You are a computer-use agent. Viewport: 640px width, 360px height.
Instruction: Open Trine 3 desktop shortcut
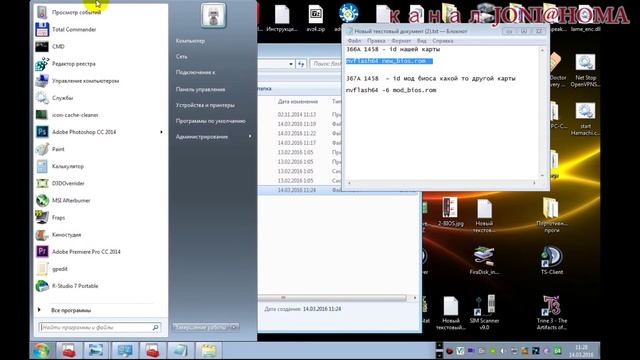click(x=551, y=312)
